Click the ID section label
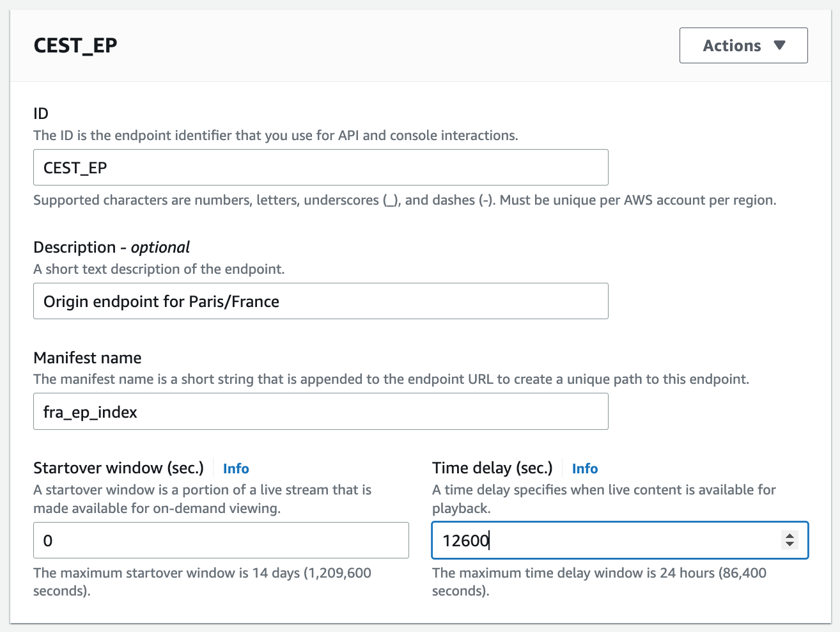 40,113
